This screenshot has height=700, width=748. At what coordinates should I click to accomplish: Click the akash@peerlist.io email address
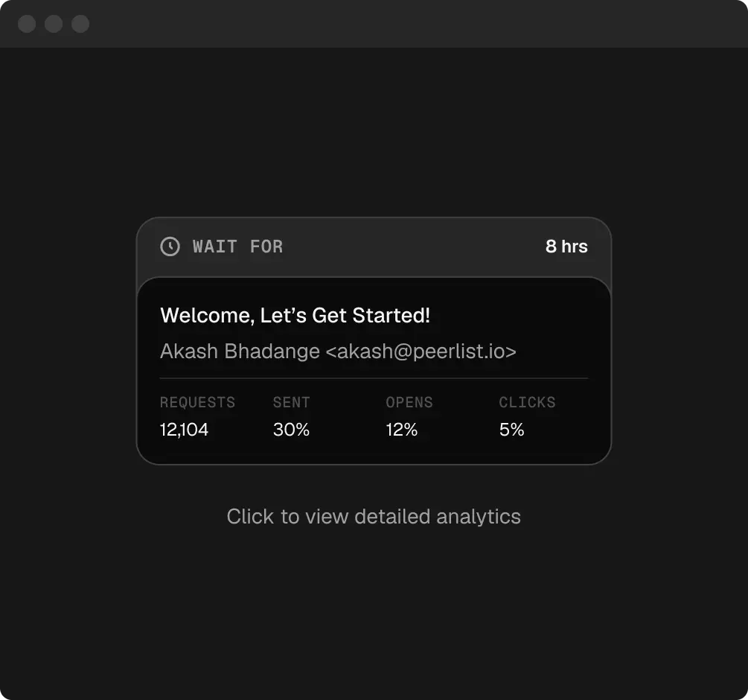pyautogui.click(x=421, y=351)
